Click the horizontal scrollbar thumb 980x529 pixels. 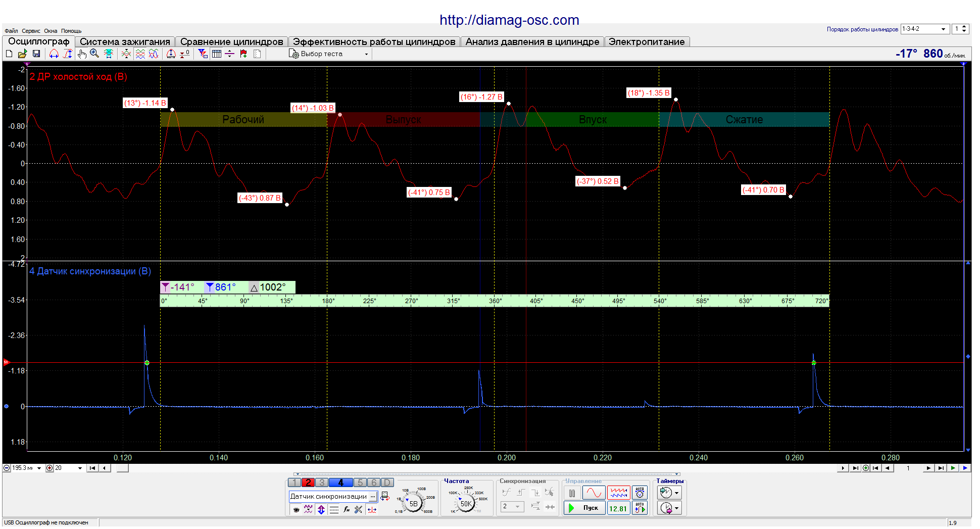[x=123, y=468]
